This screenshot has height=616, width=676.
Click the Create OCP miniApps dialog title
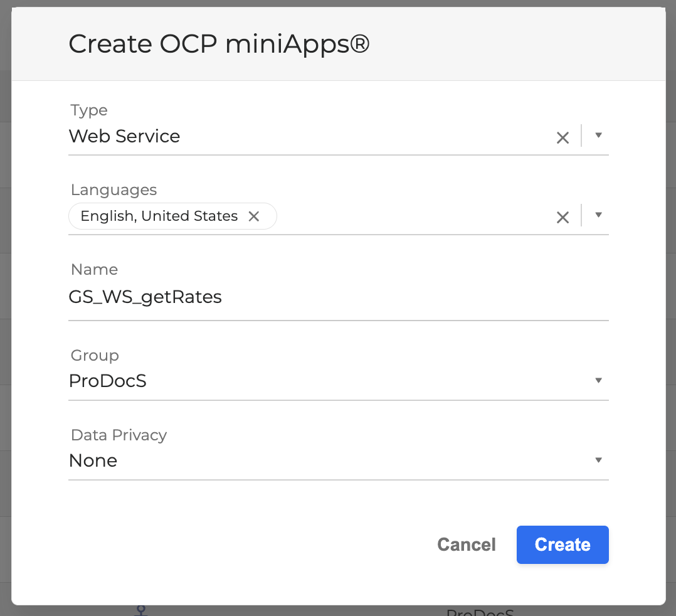[x=219, y=45]
